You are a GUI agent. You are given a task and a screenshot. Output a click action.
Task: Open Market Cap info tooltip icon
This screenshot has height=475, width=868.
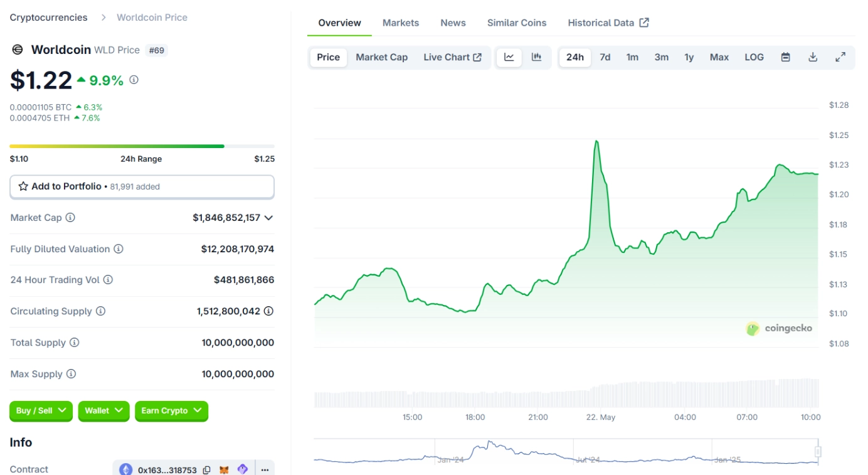pyautogui.click(x=70, y=218)
